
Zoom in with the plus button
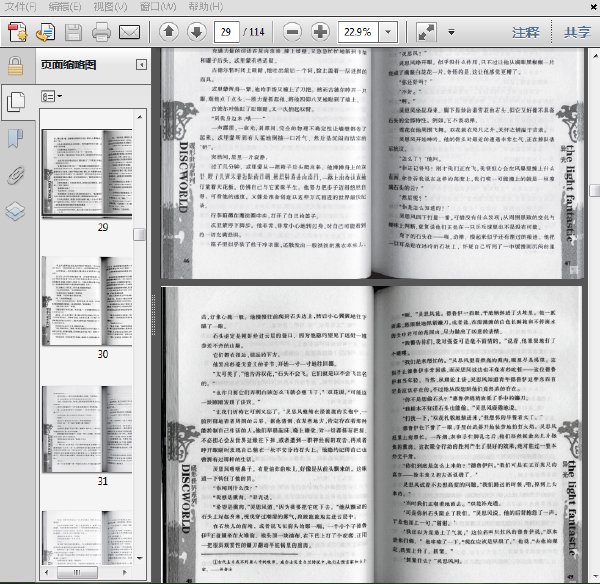pyautogui.click(x=320, y=32)
